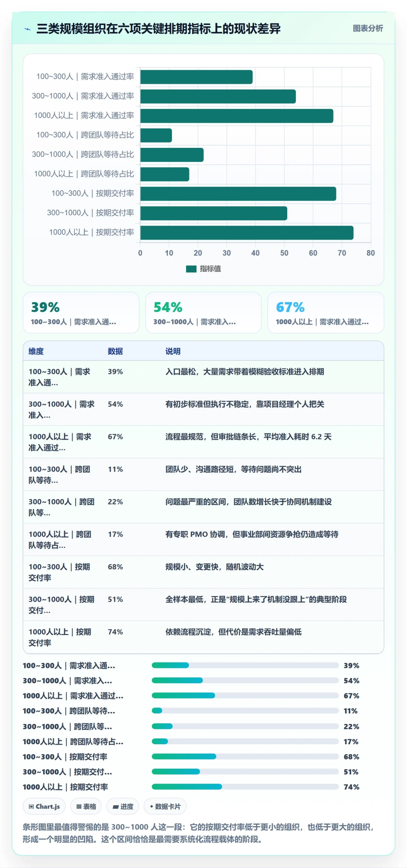The image size is (407, 868).
Task: Click the chart title '三类规模组织在六项关键排期指标上的现状差异'
Action: click(x=159, y=29)
